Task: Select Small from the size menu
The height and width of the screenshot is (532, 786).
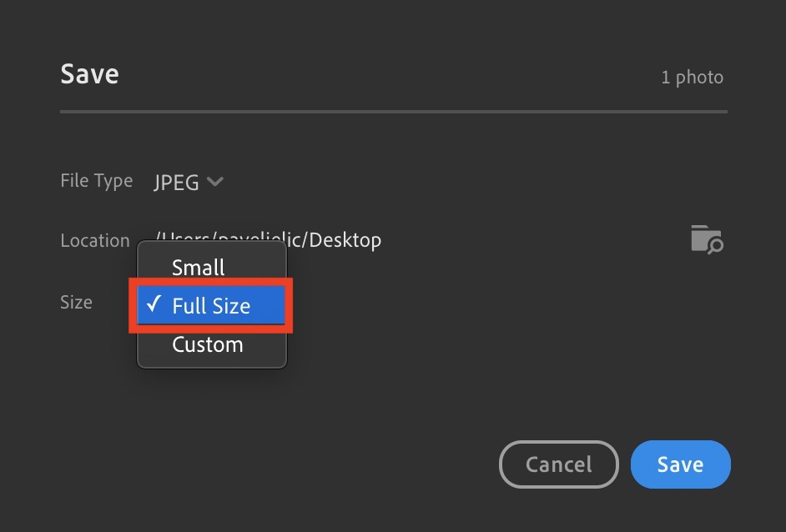Action: (199, 268)
